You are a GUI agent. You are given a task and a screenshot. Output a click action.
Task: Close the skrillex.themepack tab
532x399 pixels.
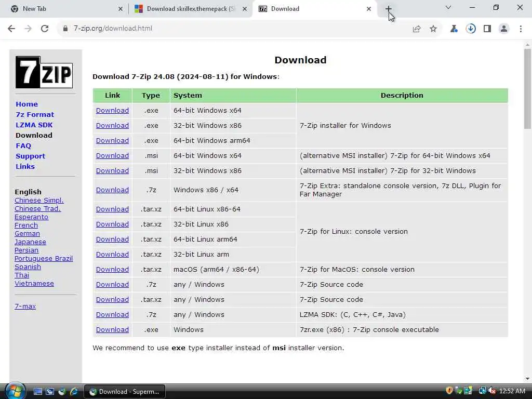coord(245,9)
